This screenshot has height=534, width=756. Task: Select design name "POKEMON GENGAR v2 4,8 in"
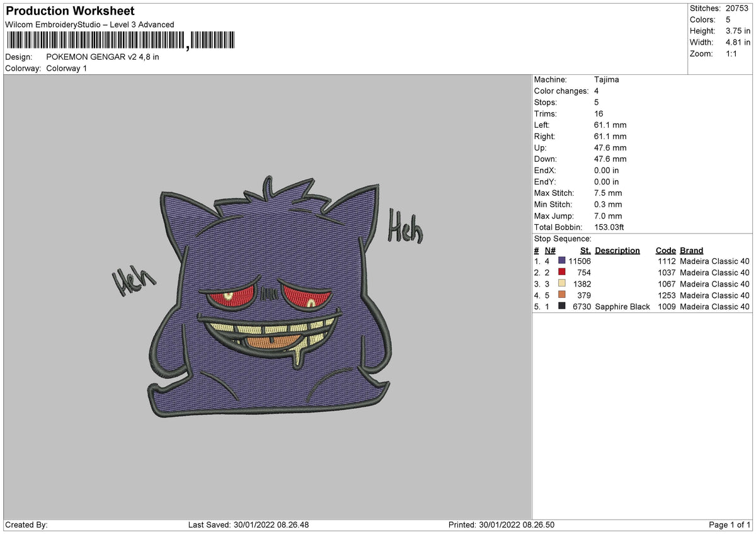[103, 57]
